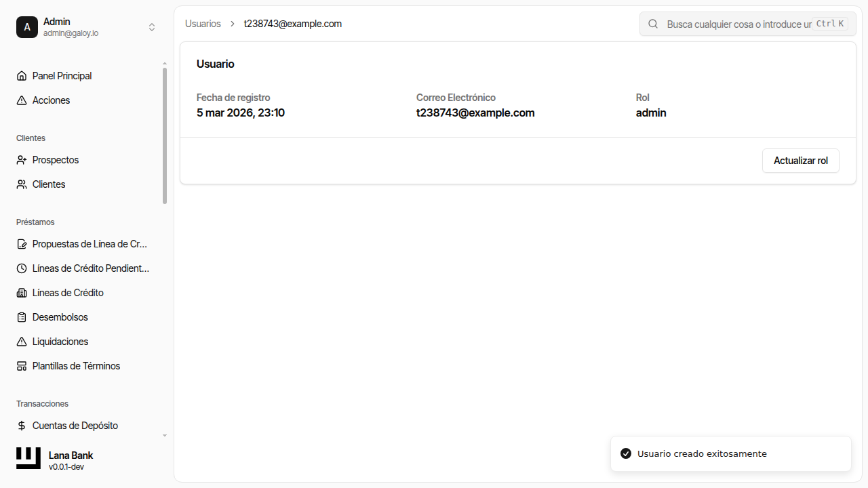Viewport: 868px width, 488px height.
Task: Expand the Admin account switcher chevron
Action: (152, 27)
